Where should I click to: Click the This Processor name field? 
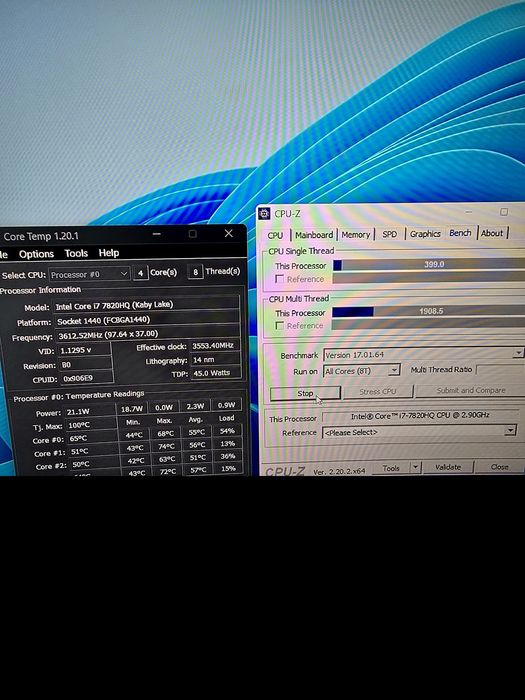pos(421,416)
